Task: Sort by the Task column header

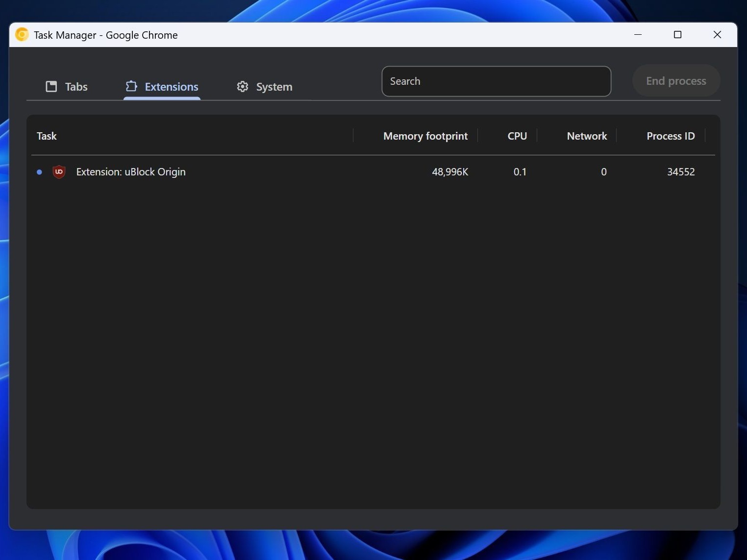Action: (47, 136)
